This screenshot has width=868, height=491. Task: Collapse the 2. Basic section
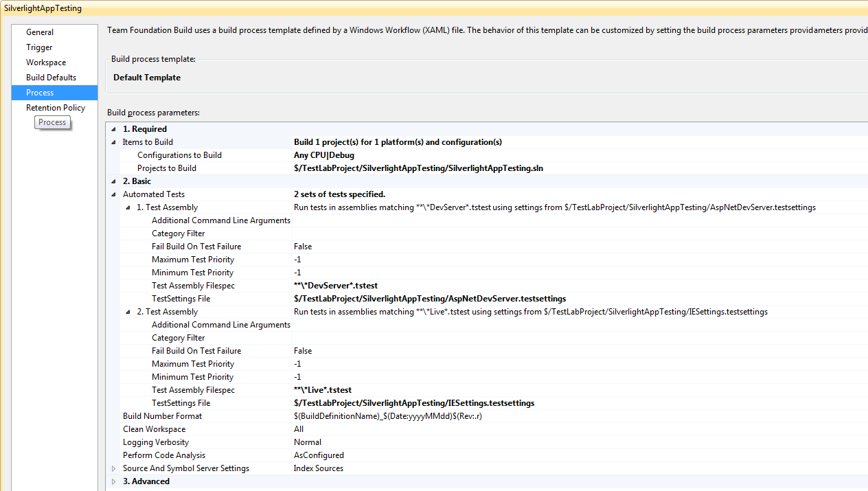[114, 181]
